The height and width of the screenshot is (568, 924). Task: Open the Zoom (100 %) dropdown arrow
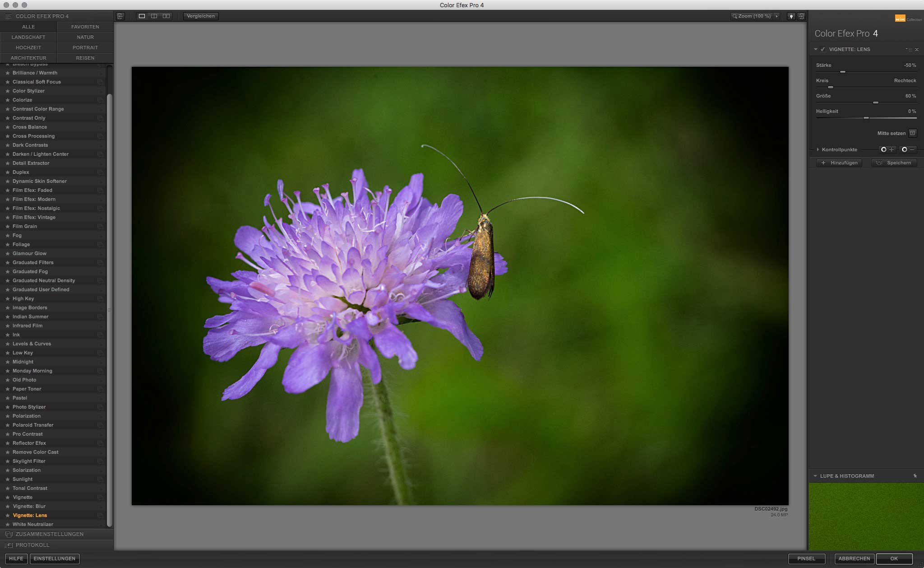tap(777, 16)
